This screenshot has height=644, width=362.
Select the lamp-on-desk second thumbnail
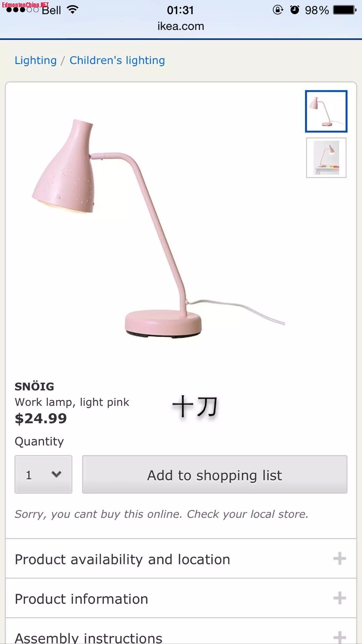point(326,158)
